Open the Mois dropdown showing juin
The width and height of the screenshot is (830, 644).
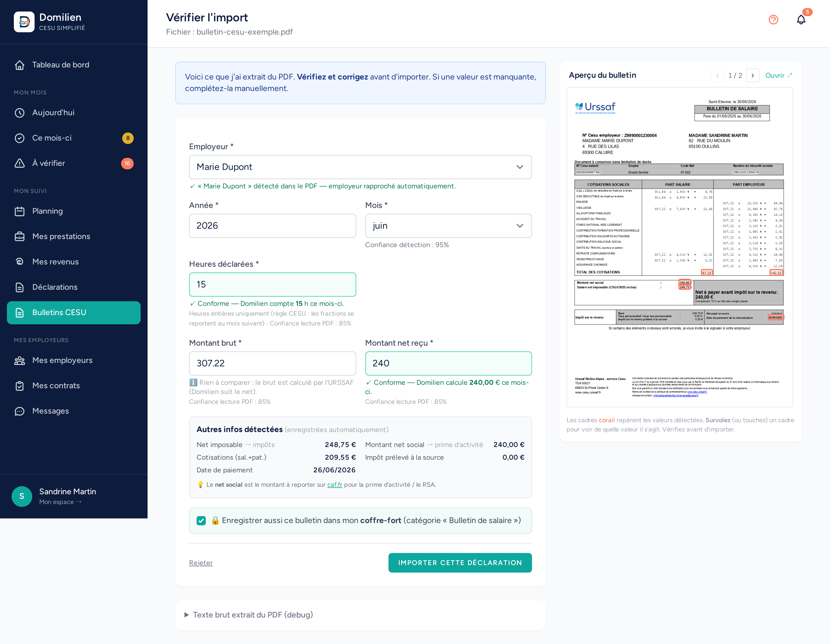click(x=448, y=226)
